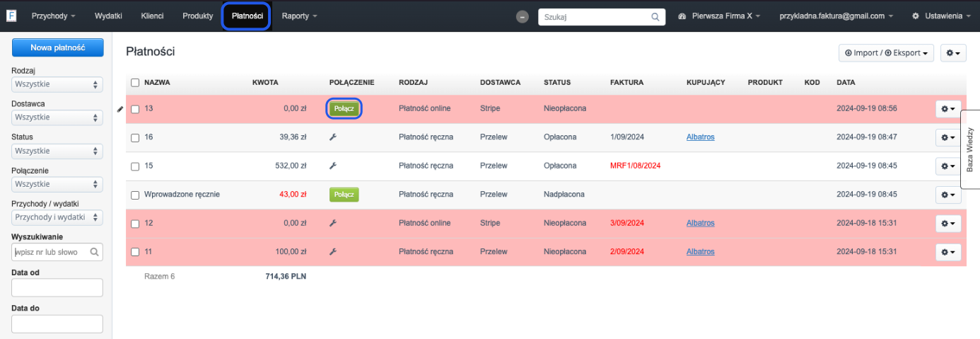Click the magnifier icon in top search box

655,16
